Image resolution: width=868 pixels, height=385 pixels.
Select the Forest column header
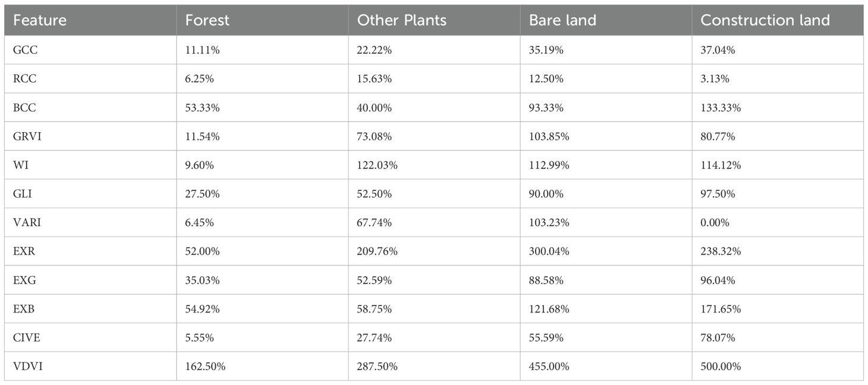pyautogui.click(x=206, y=20)
